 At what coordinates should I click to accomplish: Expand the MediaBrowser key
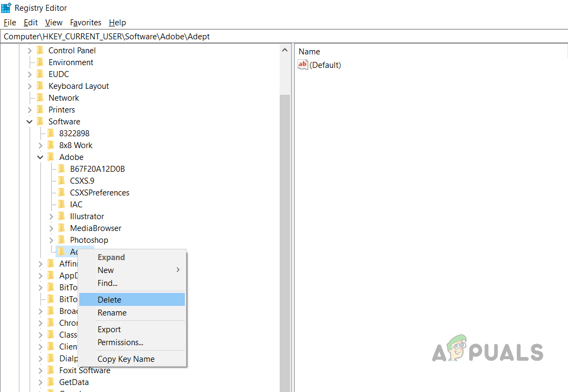pos(51,228)
